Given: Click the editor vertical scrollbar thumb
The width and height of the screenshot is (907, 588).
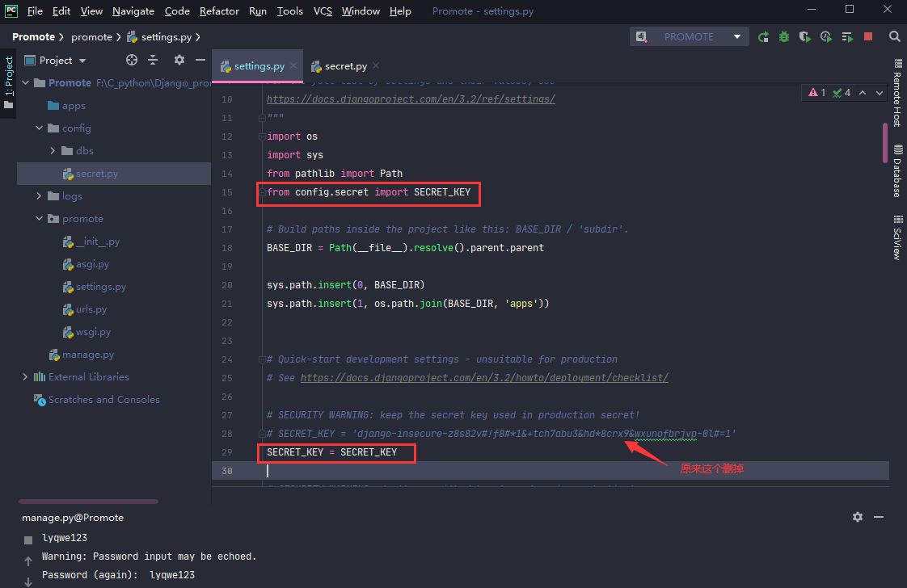Looking at the screenshot, I should (x=885, y=143).
